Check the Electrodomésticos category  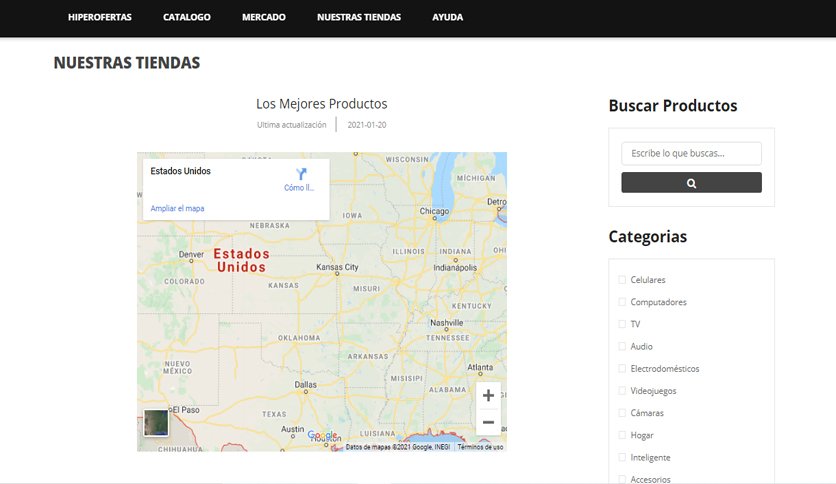[x=622, y=369]
